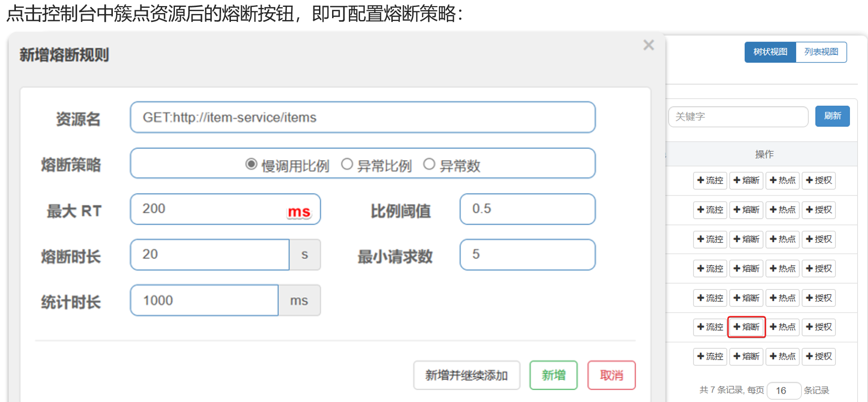The width and height of the screenshot is (868, 402).
Task: Select the 异常数 radio option
Action: (429, 164)
